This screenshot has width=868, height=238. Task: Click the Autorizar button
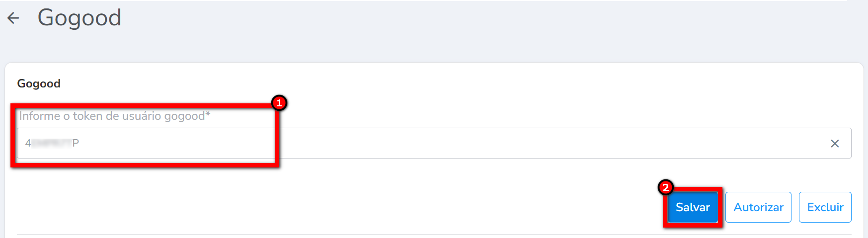[758, 207]
